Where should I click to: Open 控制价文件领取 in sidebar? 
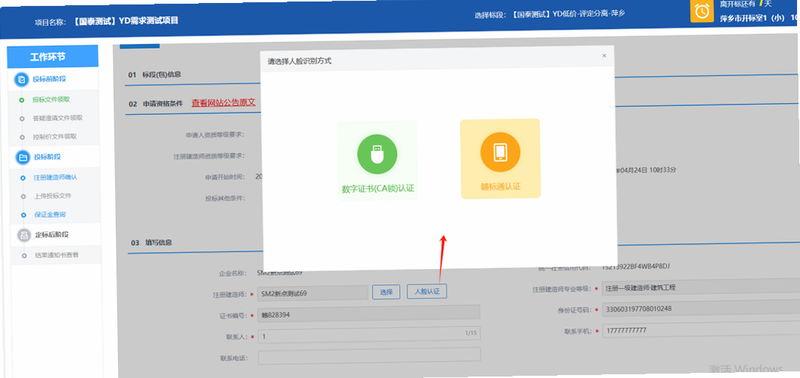55,137
